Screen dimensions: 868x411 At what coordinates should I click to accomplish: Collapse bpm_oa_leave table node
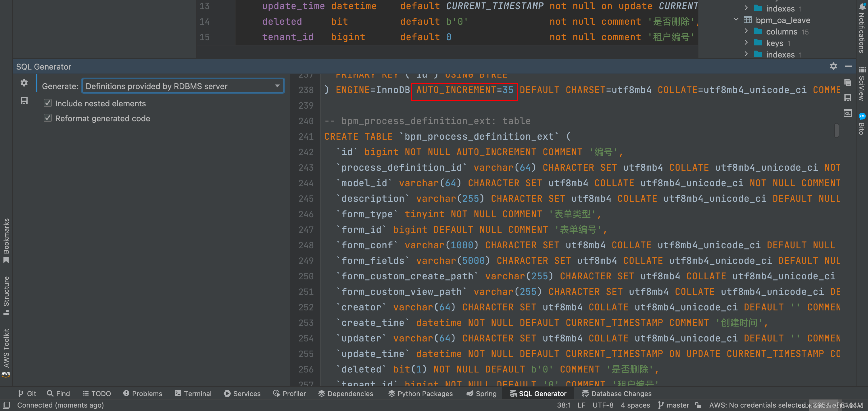click(x=736, y=20)
